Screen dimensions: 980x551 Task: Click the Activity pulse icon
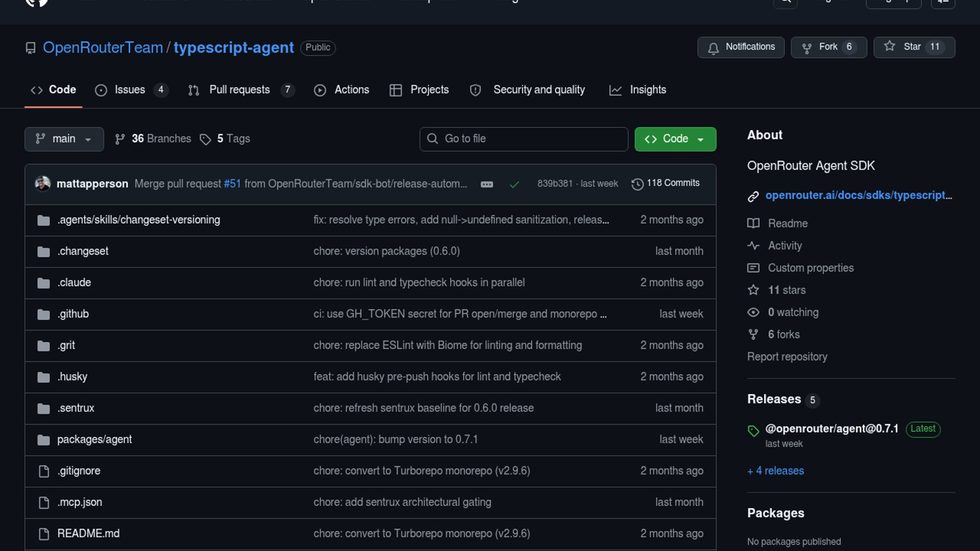pos(753,246)
